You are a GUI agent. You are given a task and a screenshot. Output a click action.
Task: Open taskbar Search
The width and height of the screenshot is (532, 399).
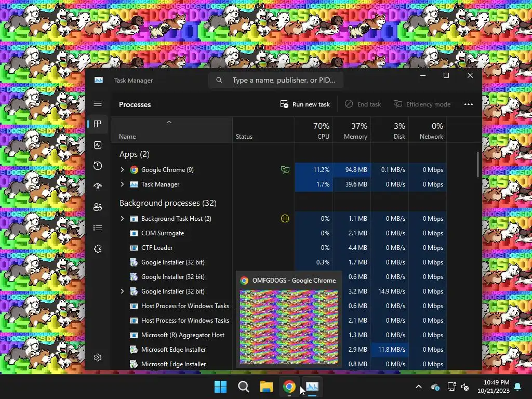tap(244, 387)
